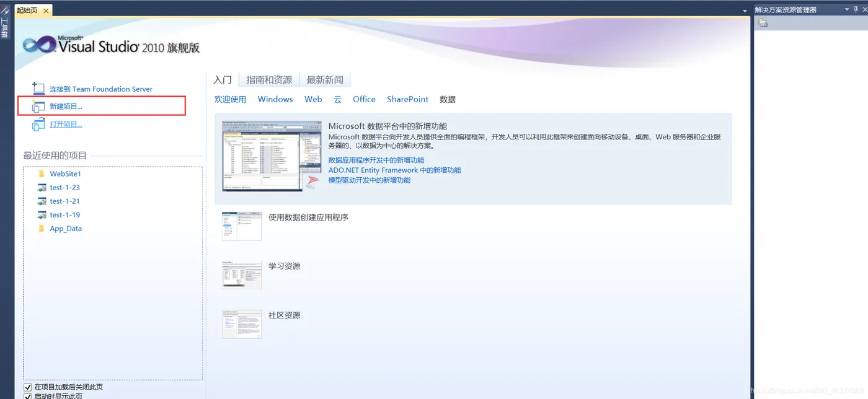
Task: Open the Web category
Action: coord(313,99)
